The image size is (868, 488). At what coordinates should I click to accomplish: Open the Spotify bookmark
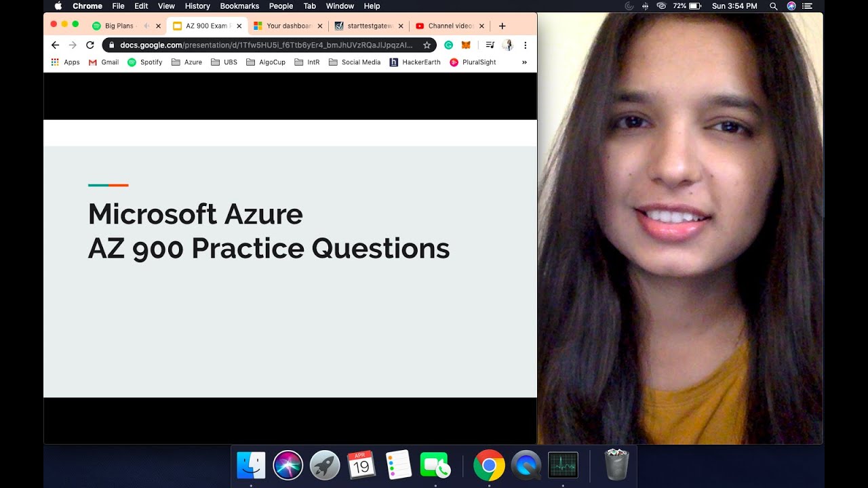pyautogui.click(x=145, y=62)
